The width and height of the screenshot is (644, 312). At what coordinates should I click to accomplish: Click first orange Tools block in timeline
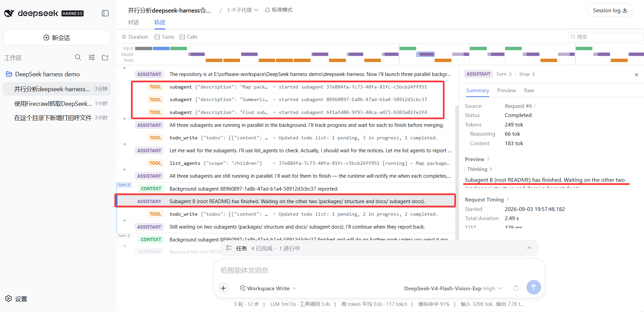point(214,60)
